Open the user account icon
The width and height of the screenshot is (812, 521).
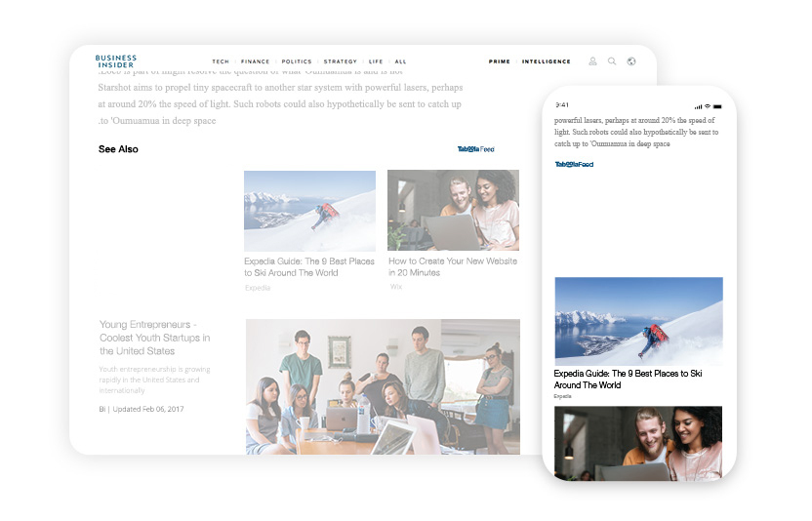tap(592, 61)
